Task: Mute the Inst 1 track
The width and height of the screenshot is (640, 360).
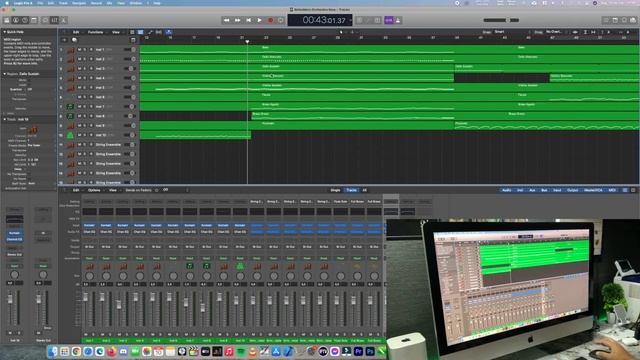Action: click(x=80, y=49)
